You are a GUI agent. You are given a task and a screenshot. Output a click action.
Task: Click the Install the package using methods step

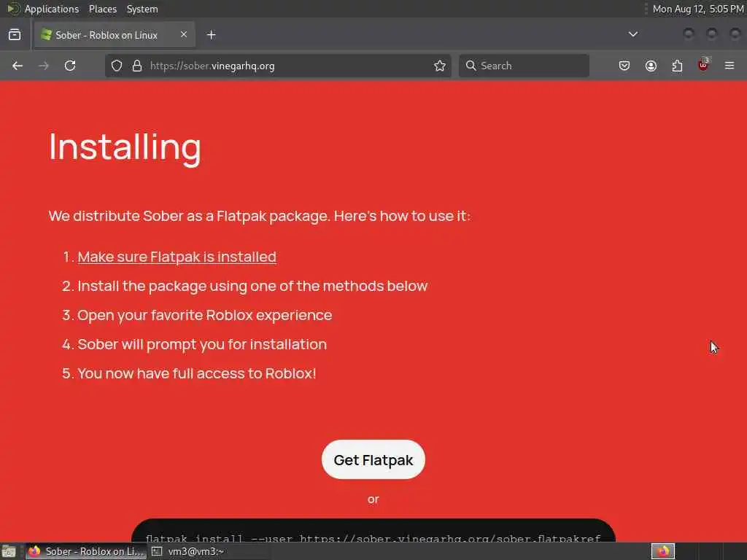point(252,286)
